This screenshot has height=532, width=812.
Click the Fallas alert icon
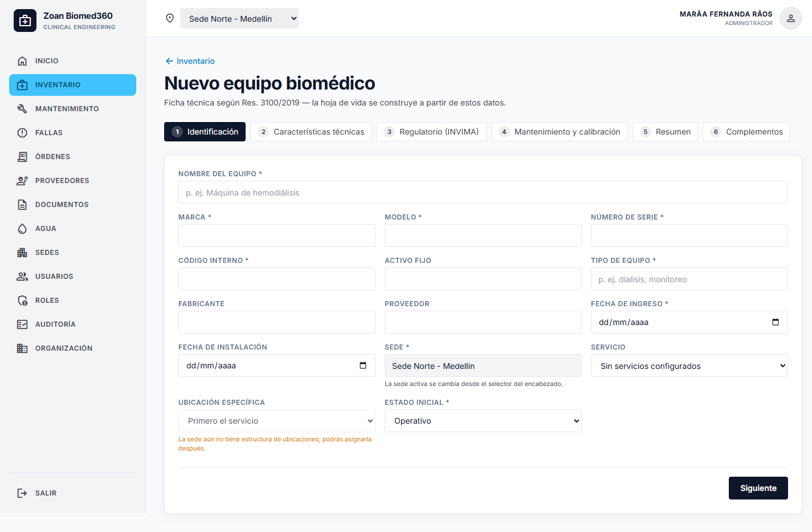point(22,133)
